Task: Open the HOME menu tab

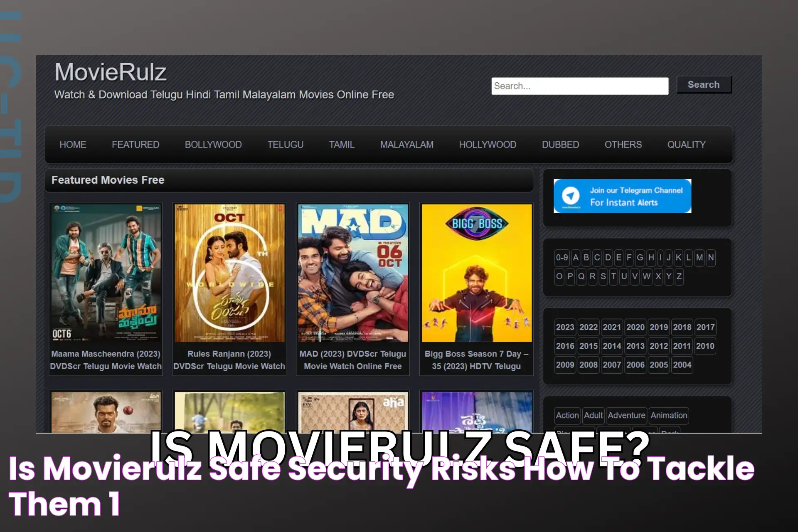Action: [x=72, y=144]
